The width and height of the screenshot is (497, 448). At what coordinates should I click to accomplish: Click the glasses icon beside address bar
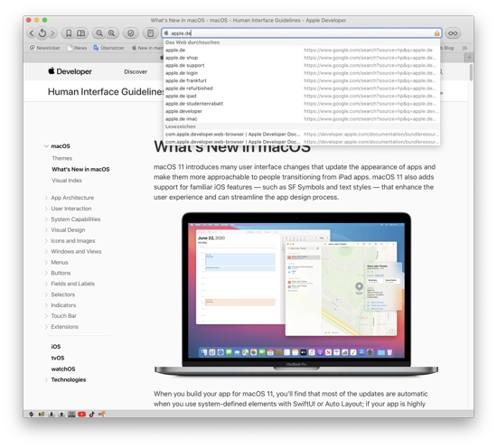453,33
